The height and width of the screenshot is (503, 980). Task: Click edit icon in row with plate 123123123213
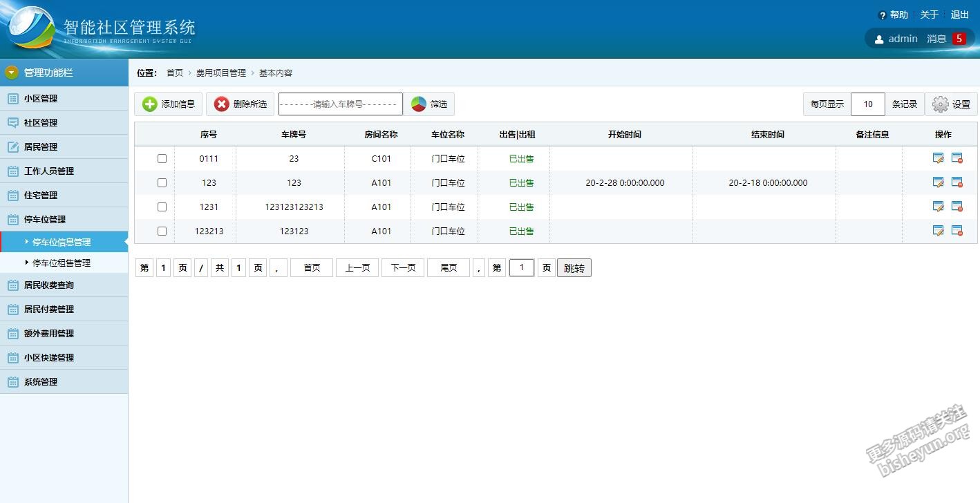tap(938, 207)
